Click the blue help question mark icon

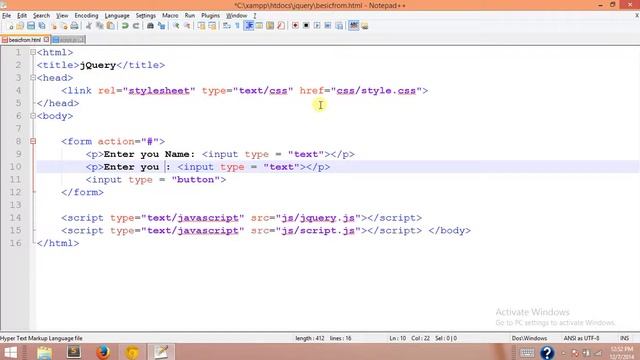click(547, 352)
